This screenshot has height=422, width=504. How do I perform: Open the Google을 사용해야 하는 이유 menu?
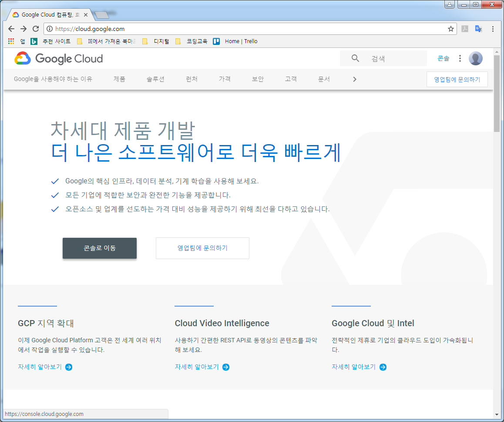pyautogui.click(x=53, y=79)
